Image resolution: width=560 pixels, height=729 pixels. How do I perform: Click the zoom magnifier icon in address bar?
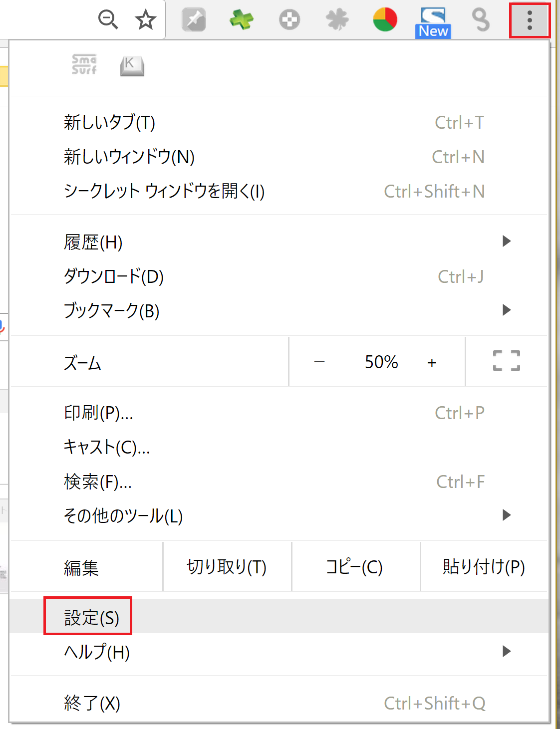pos(108,19)
